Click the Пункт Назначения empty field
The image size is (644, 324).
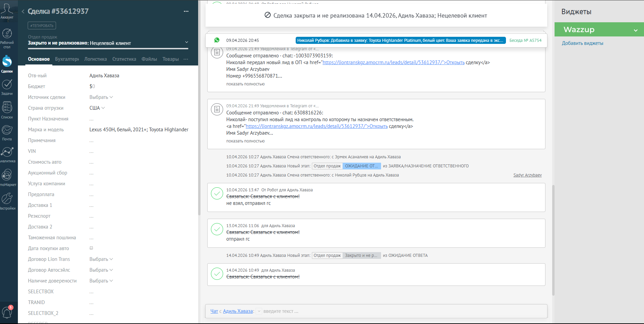[91, 119]
